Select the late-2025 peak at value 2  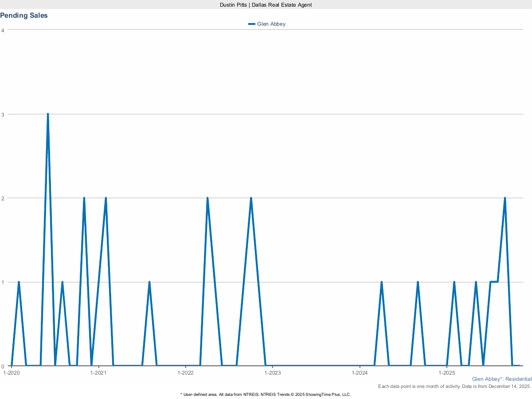[x=505, y=198]
